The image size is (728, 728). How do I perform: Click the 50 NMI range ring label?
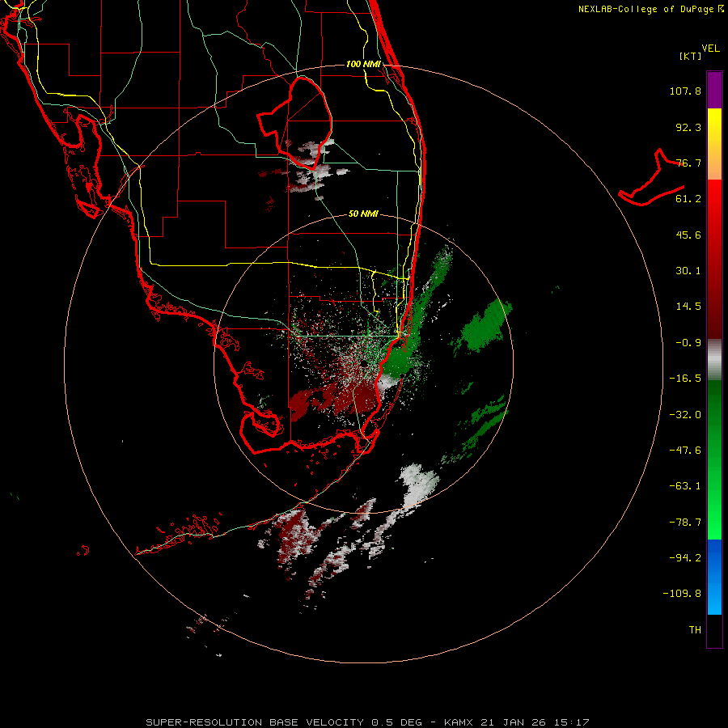pyautogui.click(x=363, y=214)
